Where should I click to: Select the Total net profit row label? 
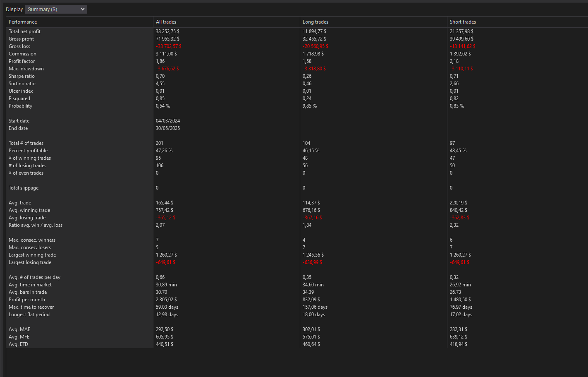tap(24, 31)
